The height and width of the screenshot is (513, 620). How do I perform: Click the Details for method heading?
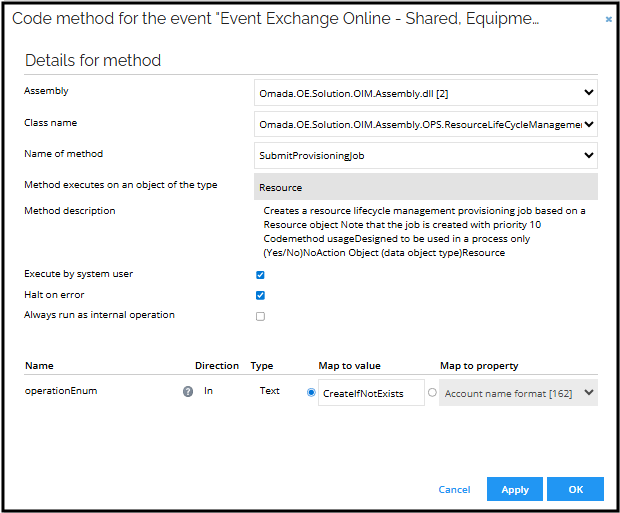click(x=92, y=60)
